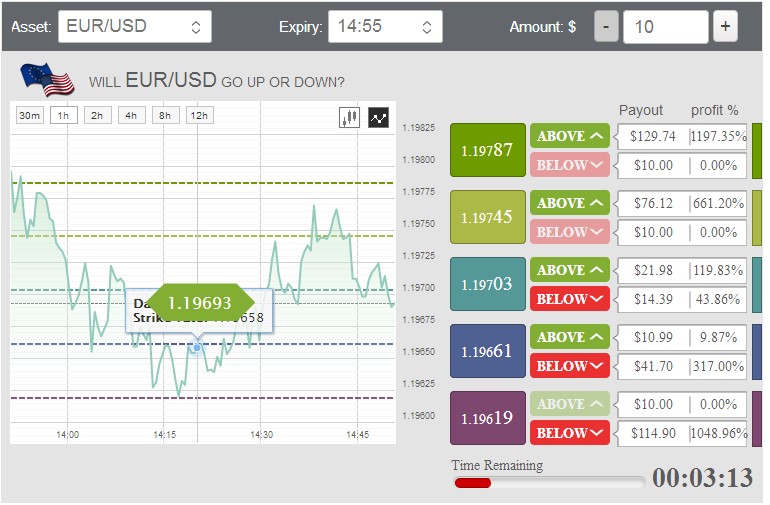Click the $129.74 payout value

tap(653, 136)
